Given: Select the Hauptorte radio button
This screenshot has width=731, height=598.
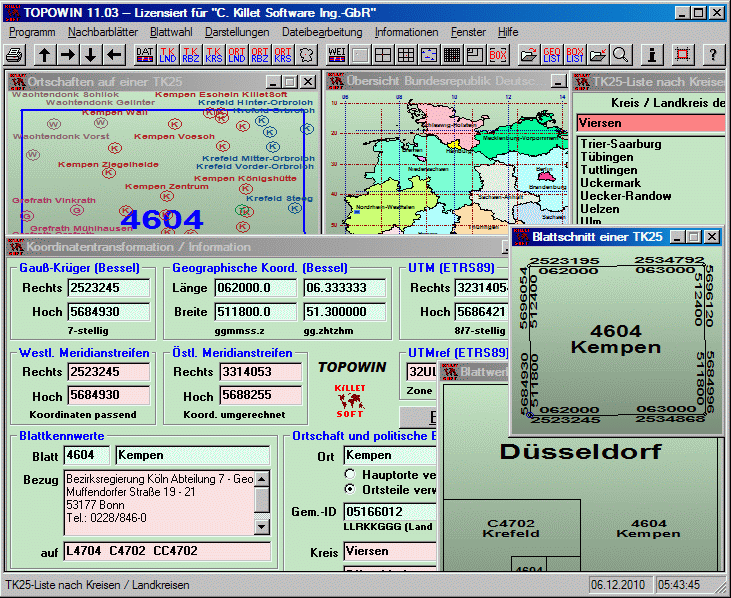Looking at the screenshot, I should pos(349,474).
